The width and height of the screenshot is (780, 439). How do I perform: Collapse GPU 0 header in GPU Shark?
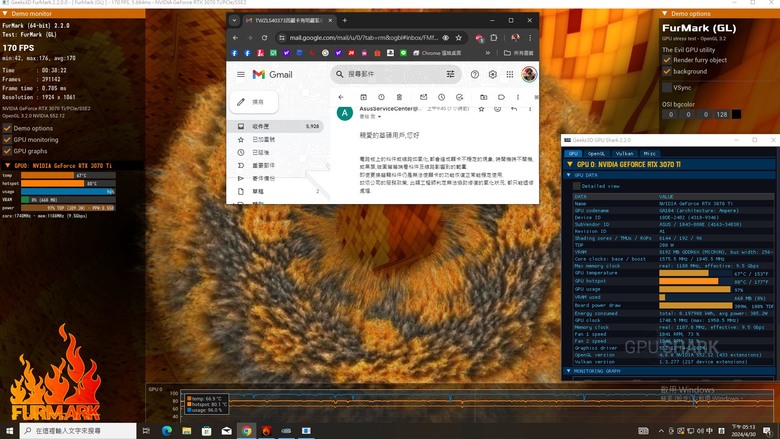coord(570,164)
